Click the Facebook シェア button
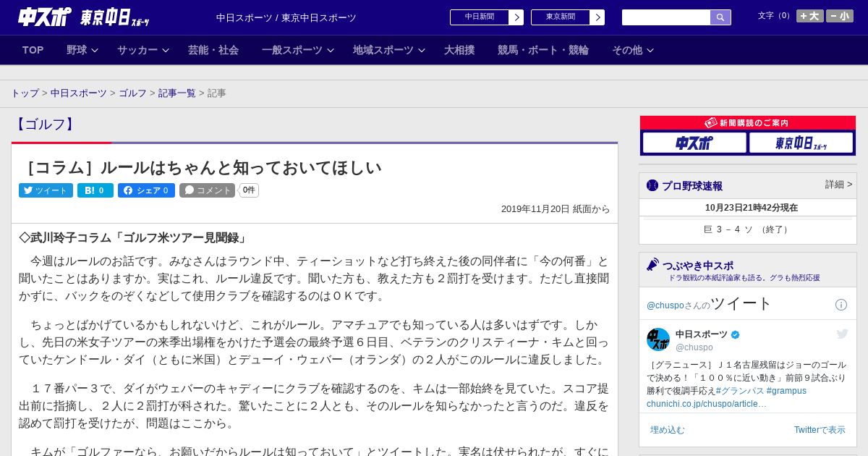This screenshot has height=456, width=868. (147, 190)
